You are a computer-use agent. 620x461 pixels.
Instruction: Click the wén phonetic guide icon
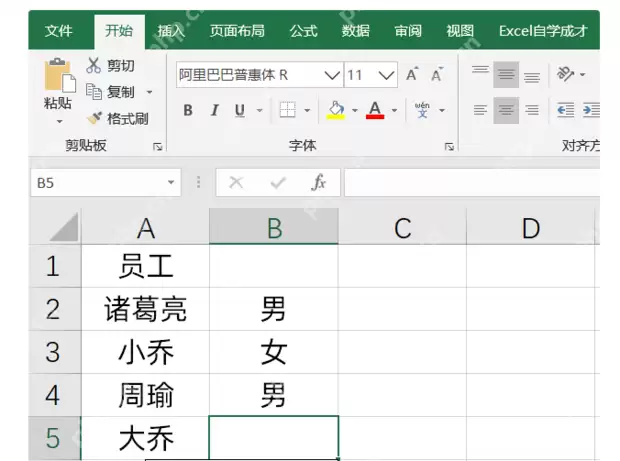pyautogui.click(x=422, y=110)
